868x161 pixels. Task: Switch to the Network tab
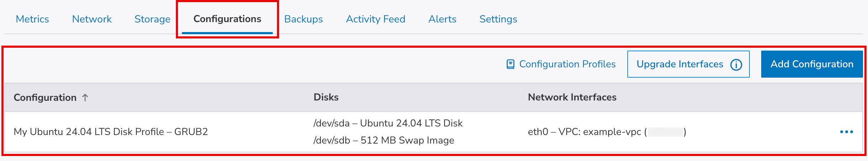point(92,19)
